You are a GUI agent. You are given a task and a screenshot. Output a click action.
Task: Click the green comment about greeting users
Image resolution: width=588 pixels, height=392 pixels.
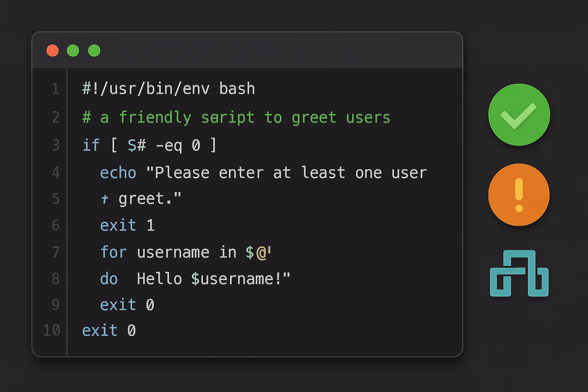(x=236, y=118)
